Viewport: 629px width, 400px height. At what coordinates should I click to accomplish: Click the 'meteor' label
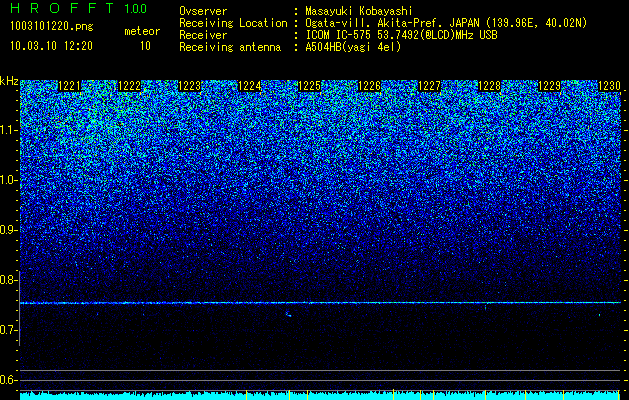click(142, 31)
